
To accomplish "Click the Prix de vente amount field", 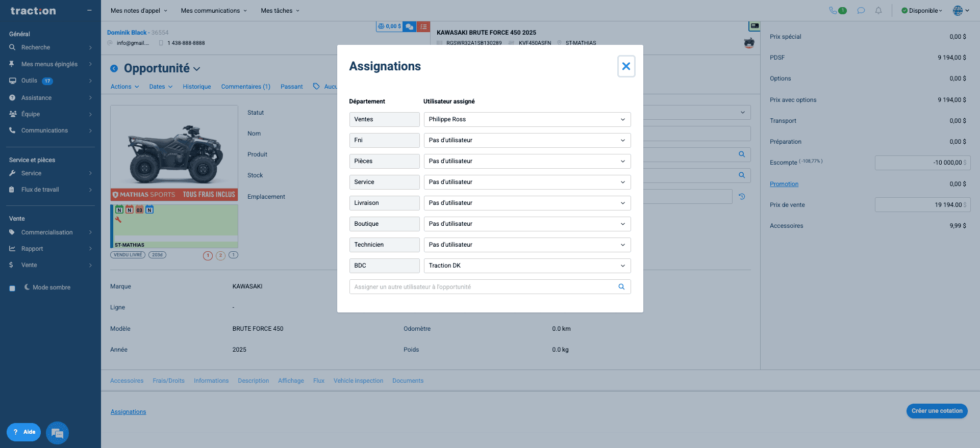I will tap(922, 205).
